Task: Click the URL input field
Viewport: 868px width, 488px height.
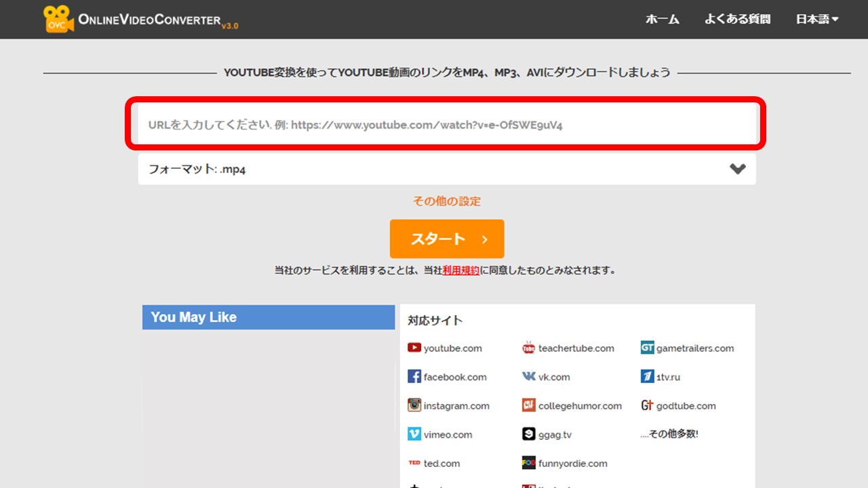Action: (x=446, y=125)
